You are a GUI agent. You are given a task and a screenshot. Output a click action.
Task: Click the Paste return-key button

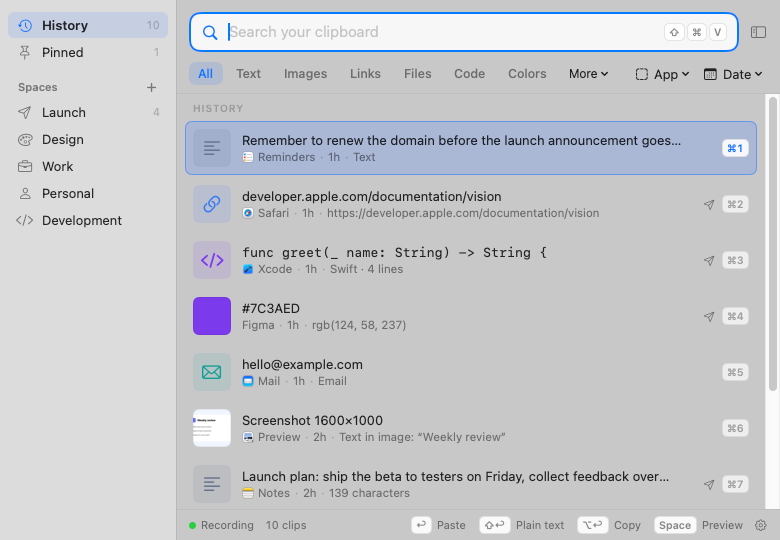tap(421, 525)
